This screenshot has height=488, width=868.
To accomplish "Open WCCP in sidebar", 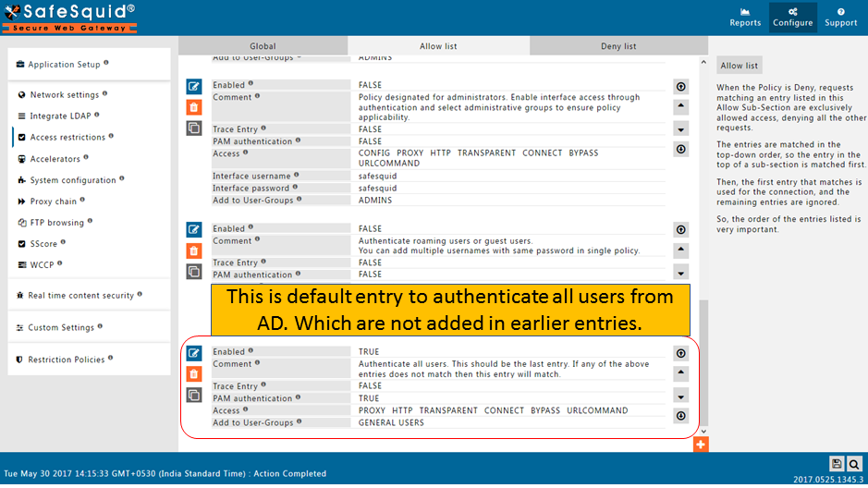I will pos(42,265).
